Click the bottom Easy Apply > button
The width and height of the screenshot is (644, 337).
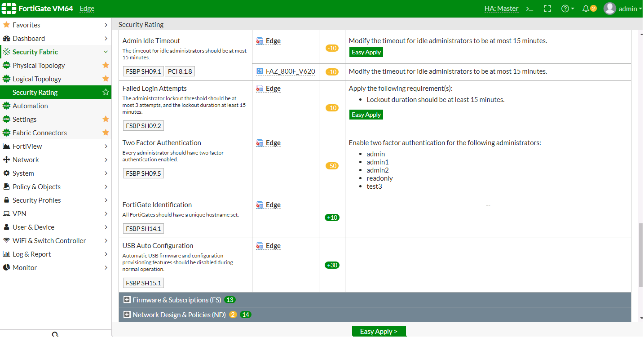click(379, 331)
